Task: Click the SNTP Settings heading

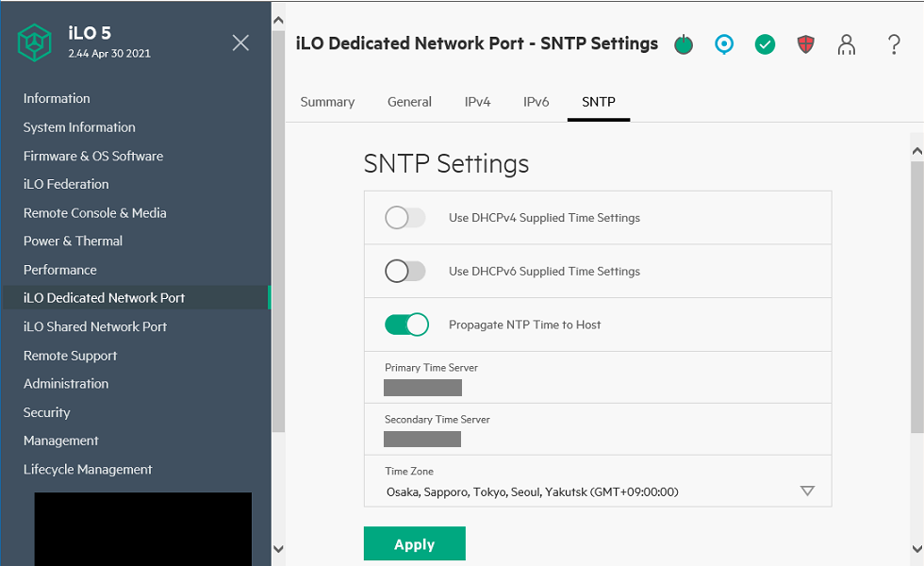Action: coord(446,164)
